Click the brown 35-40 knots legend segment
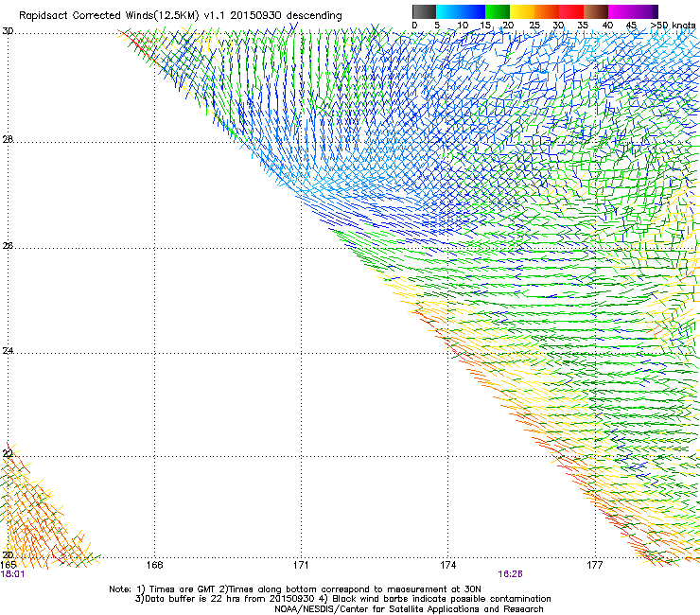This screenshot has width=700, height=615. click(596, 11)
